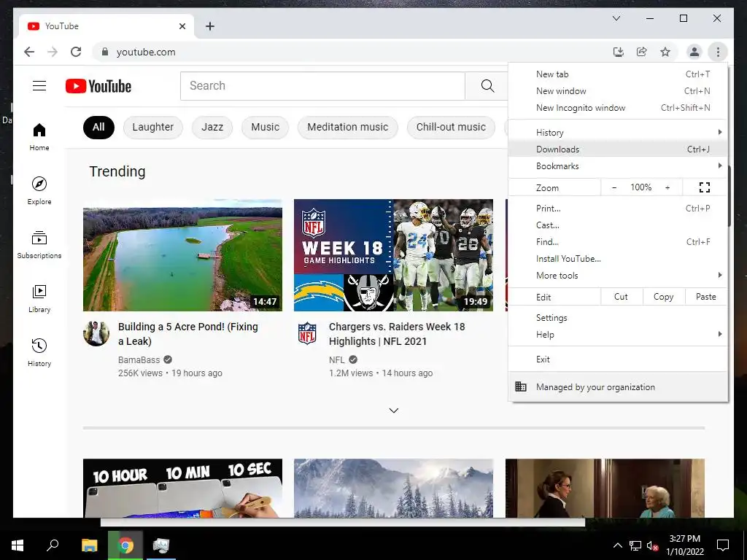Screen dimensions: 747x560
Task: Bookmark this page with the star icon
Action: point(665,52)
